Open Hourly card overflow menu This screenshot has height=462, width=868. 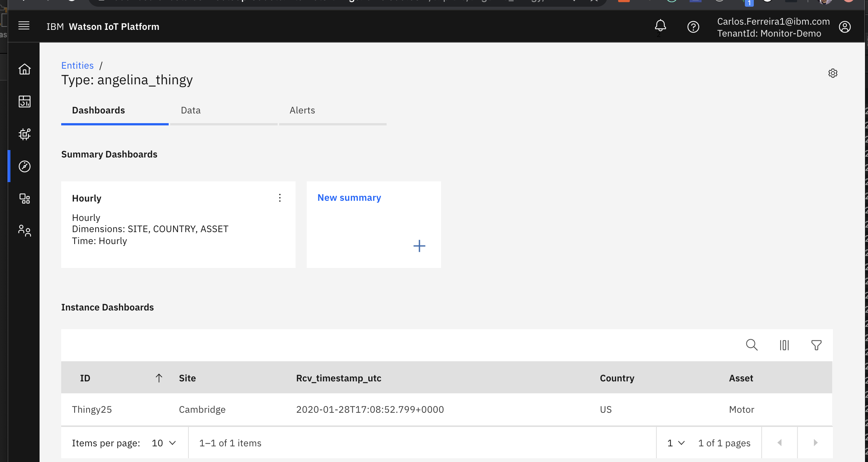[x=280, y=198]
